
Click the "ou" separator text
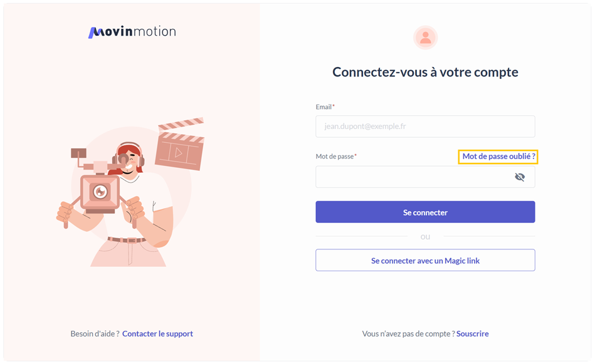tap(425, 237)
